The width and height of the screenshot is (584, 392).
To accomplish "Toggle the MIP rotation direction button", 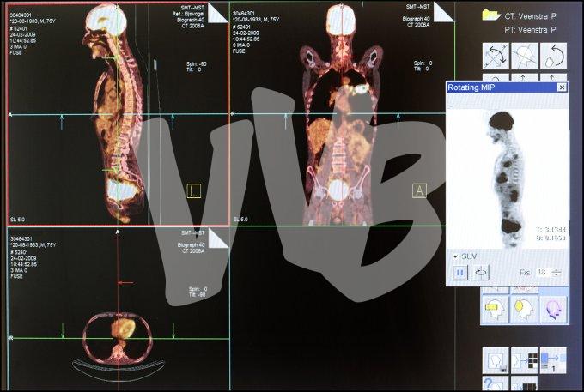I will [x=481, y=273].
